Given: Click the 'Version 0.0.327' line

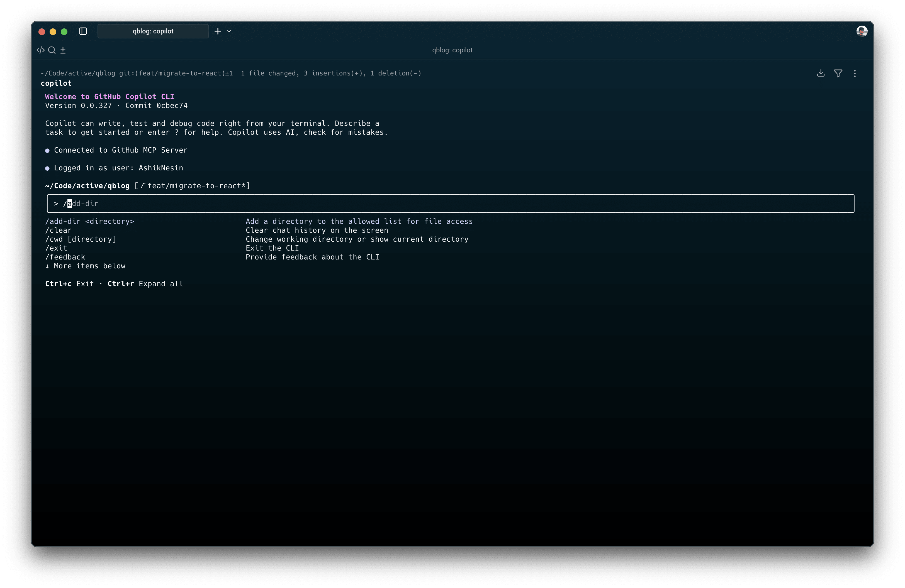Looking at the screenshot, I should click(116, 106).
